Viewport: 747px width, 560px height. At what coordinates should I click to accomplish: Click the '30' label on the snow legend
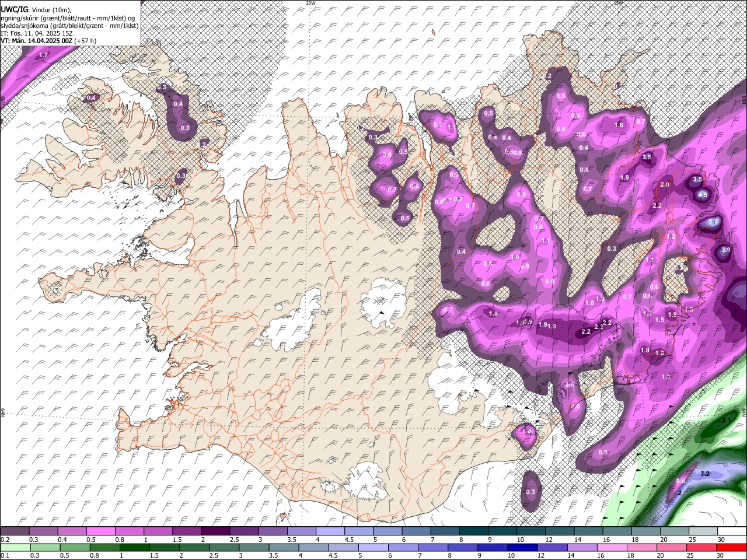click(721, 540)
